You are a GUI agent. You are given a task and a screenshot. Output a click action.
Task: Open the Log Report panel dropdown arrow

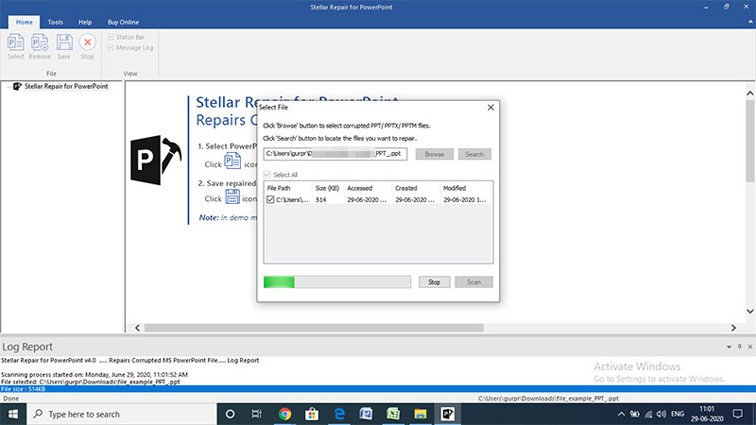click(x=730, y=346)
